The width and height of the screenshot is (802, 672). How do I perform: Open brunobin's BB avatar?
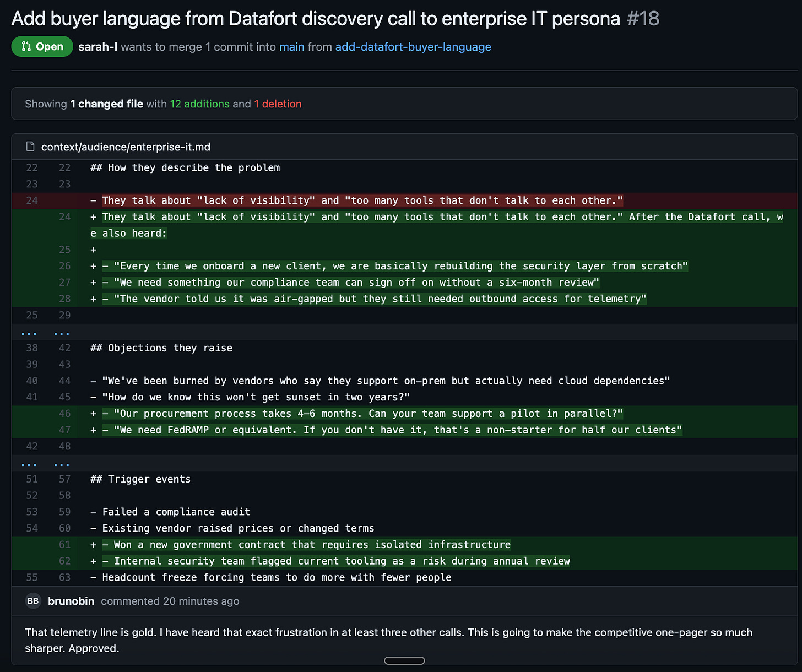click(33, 601)
